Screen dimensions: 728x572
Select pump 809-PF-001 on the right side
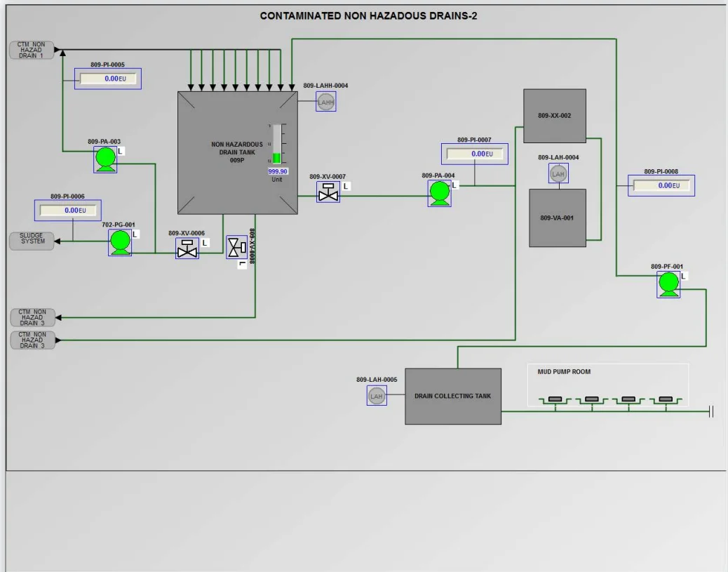pyautogui.click(x=668, y=284)
